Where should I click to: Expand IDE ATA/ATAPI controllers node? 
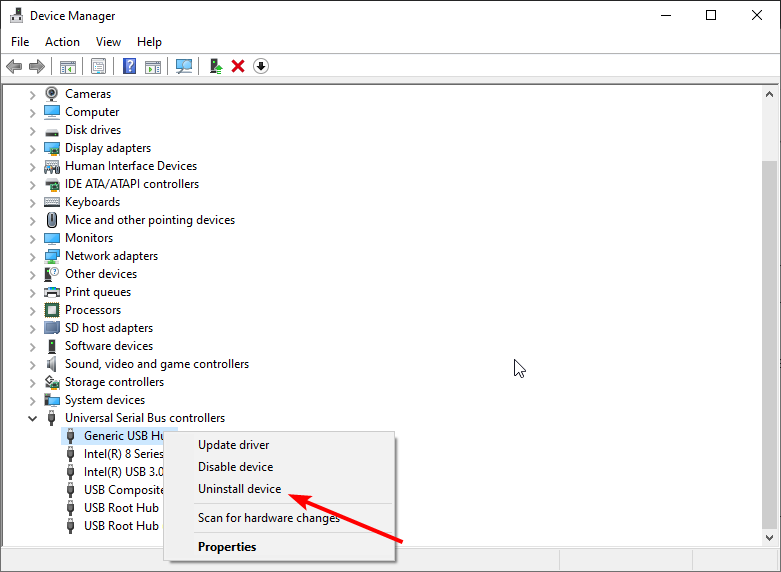pos(32,184)
